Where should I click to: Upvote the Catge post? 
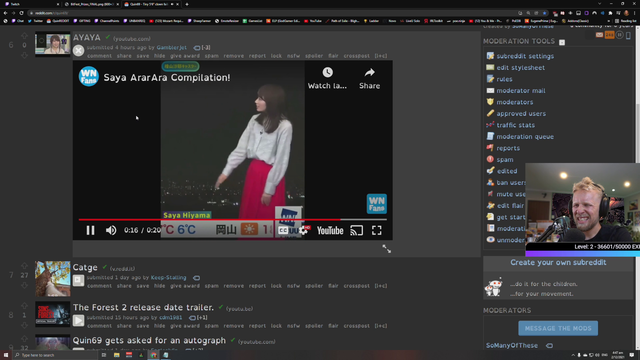pos(24,266)
